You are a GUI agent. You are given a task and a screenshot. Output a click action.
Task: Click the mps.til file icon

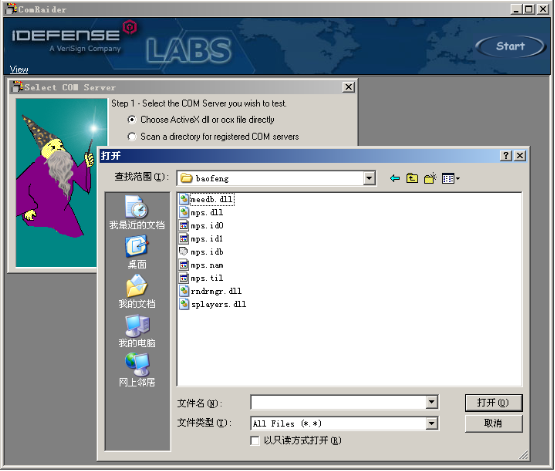coord(184,278)
